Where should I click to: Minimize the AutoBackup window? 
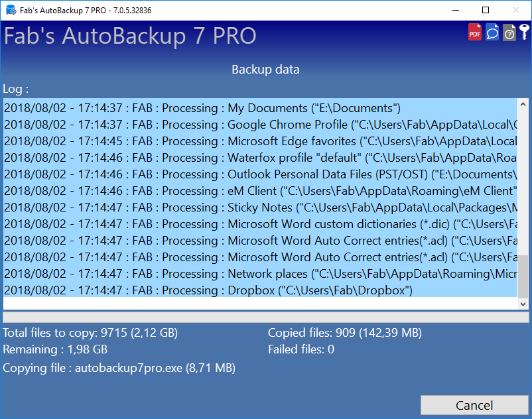(x=456, y=10)
